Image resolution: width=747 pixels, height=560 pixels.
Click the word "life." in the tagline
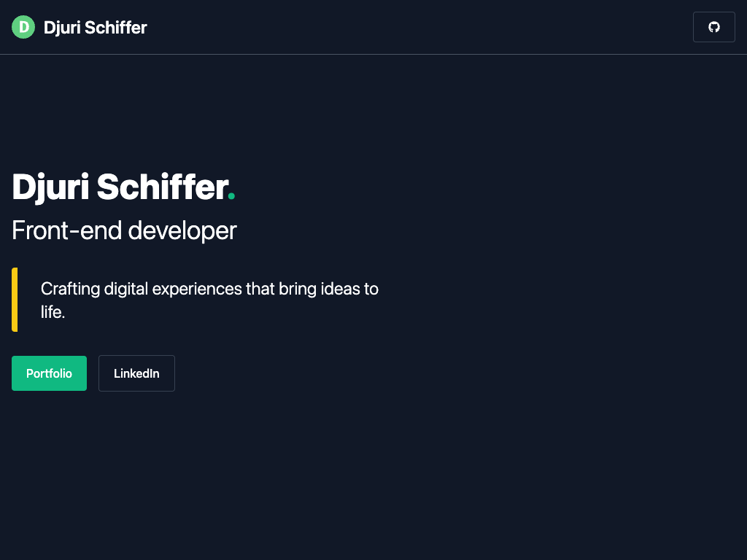pyautogui.click(x=53, y=313)
